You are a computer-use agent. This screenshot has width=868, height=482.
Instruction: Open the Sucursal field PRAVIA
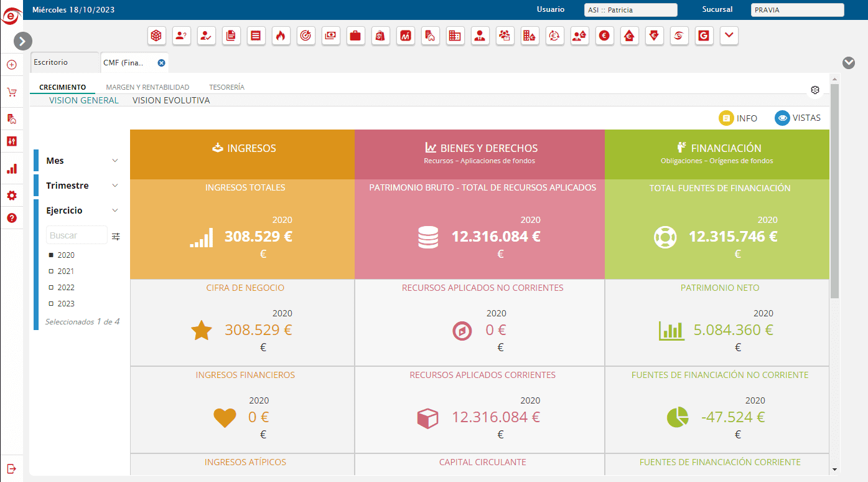pyautogui.click(x=798, y=10)
